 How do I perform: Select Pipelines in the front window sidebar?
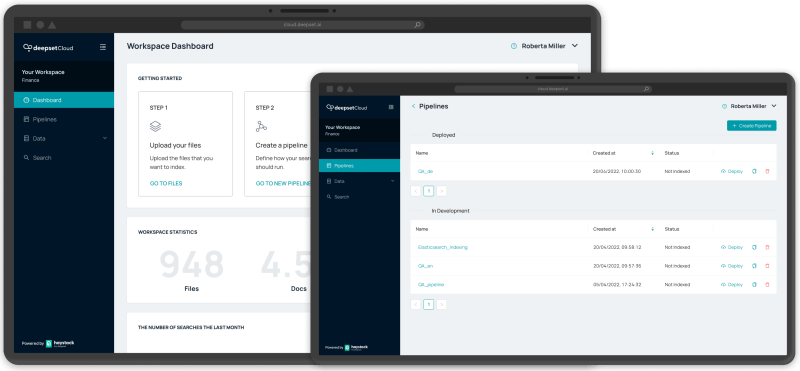[359, 166]
